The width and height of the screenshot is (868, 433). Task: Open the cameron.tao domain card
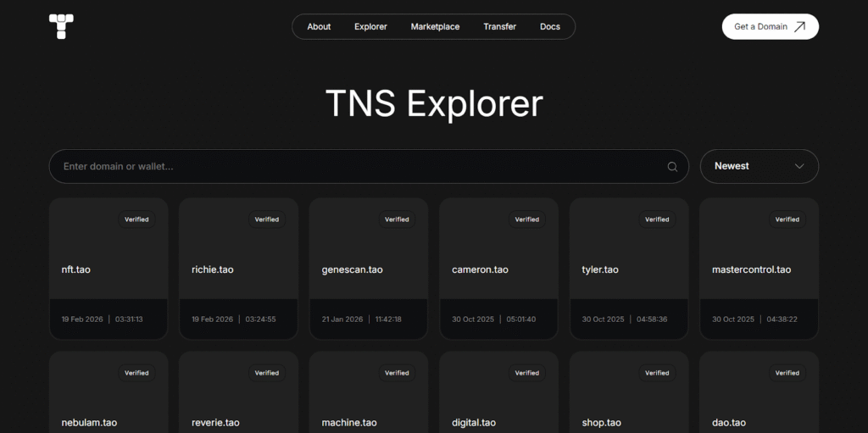coord(498,269)
